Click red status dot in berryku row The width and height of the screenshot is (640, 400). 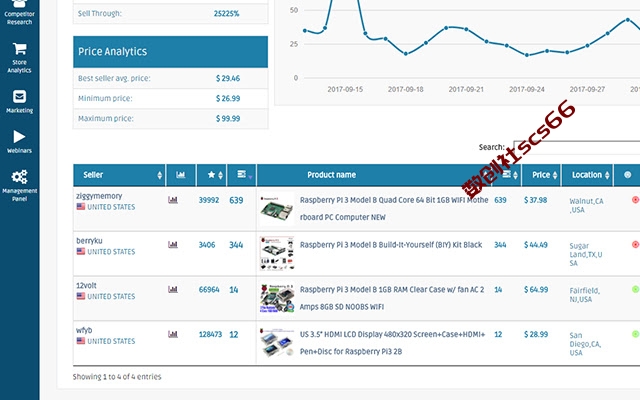click(x=635, y=244)
